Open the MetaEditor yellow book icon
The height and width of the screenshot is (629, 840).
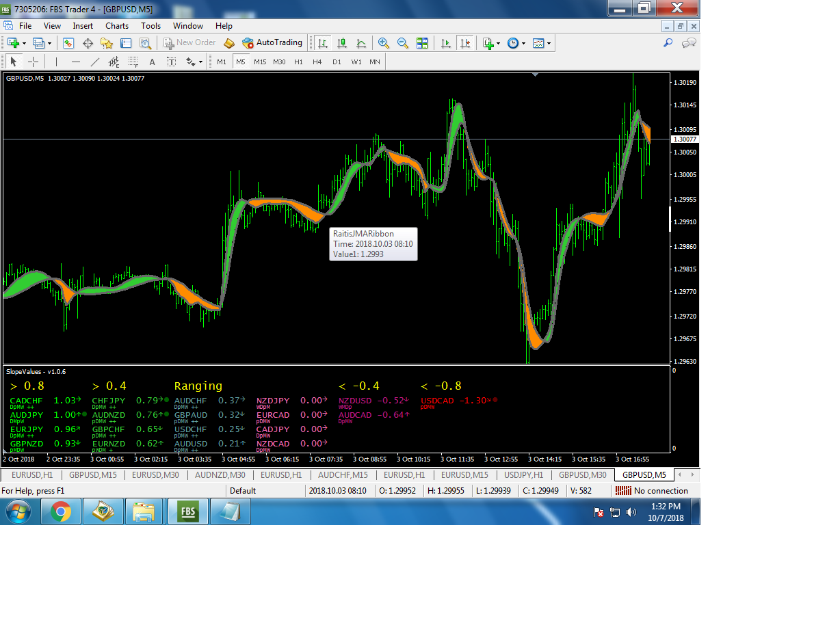click(229, 42)
